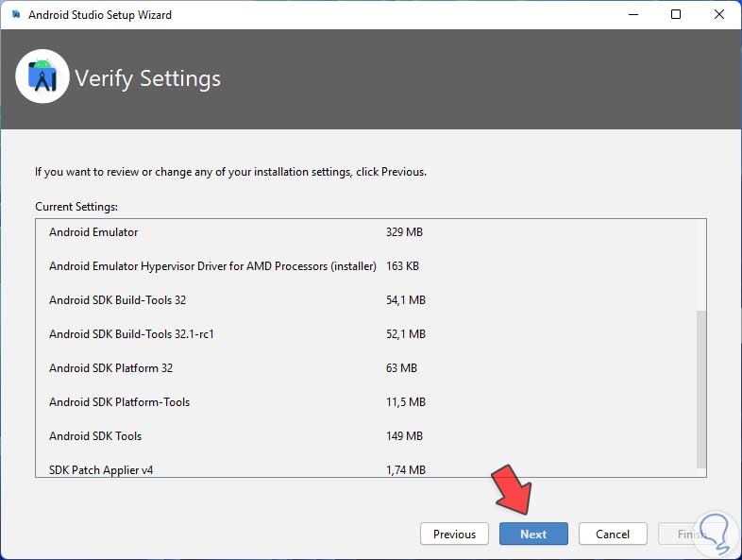The width and height of the screenshot is (742, 560).
Task: Go back with the Previous button
Action: point(454,534)
